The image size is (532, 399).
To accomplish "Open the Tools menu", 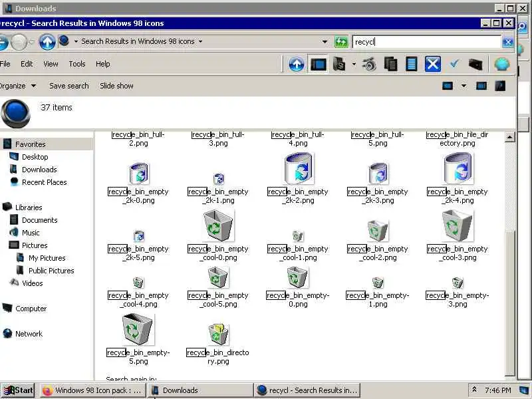I will 77,64.
